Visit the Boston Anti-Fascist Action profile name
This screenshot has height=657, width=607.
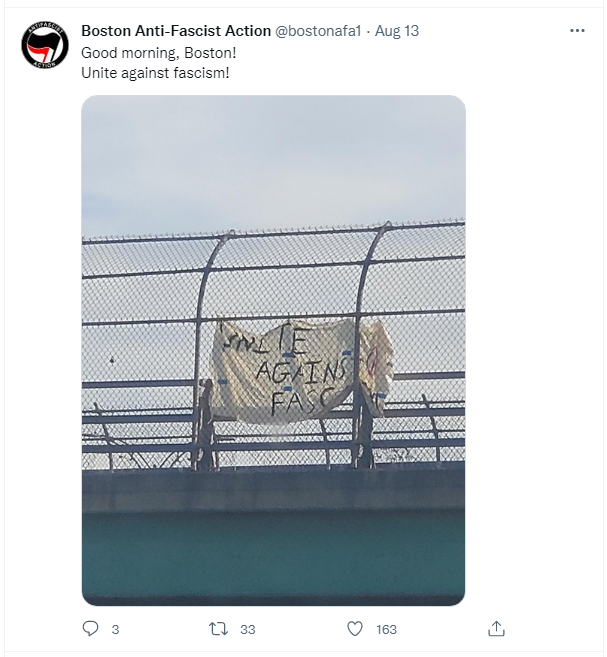tap(176, 31)
